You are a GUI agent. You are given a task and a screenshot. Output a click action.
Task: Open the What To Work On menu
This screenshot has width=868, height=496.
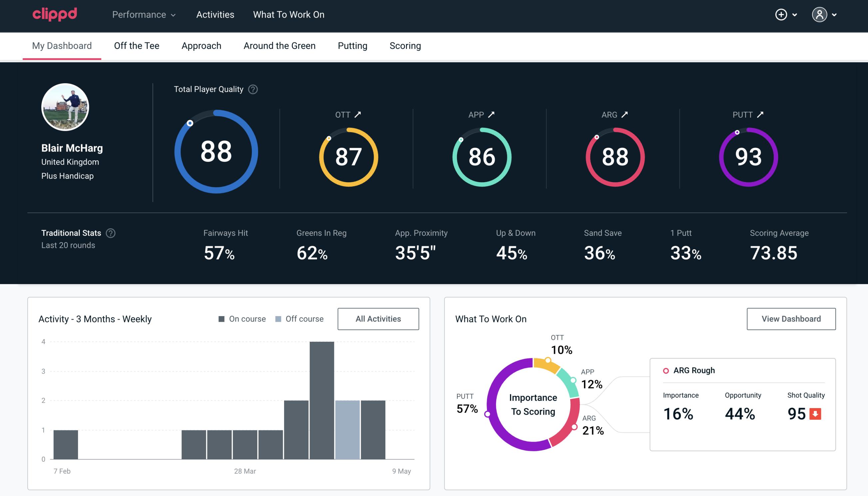288,15
